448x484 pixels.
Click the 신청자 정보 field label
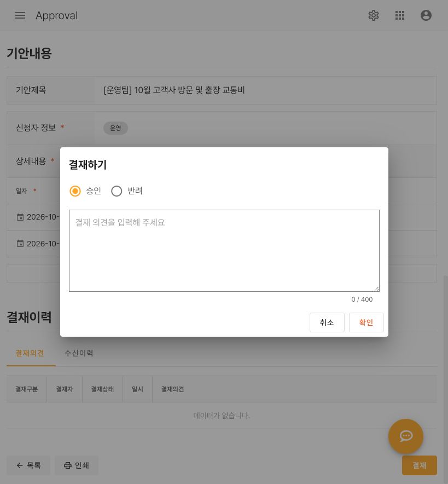[x=36, y=128]
